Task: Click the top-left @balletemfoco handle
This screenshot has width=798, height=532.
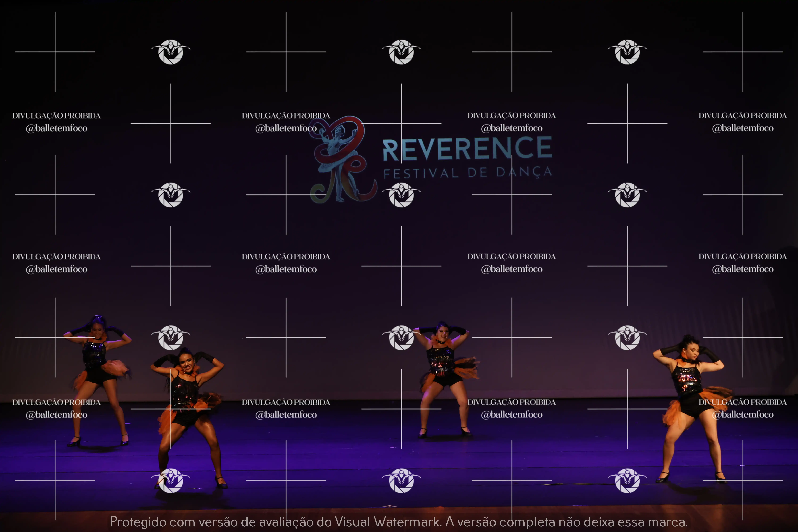Action: (56, 128)
